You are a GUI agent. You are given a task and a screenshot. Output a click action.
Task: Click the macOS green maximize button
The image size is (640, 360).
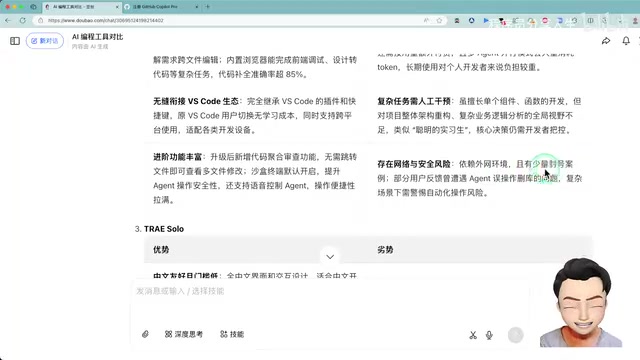[21, 7]
